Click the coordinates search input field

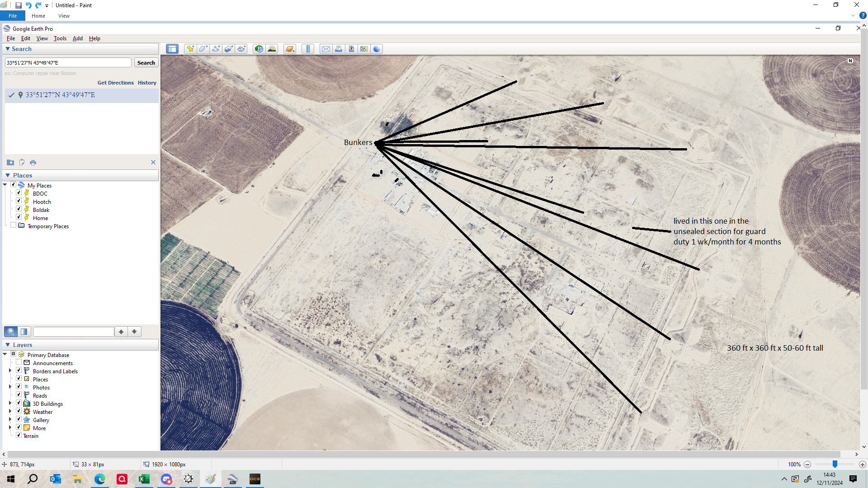68,63
